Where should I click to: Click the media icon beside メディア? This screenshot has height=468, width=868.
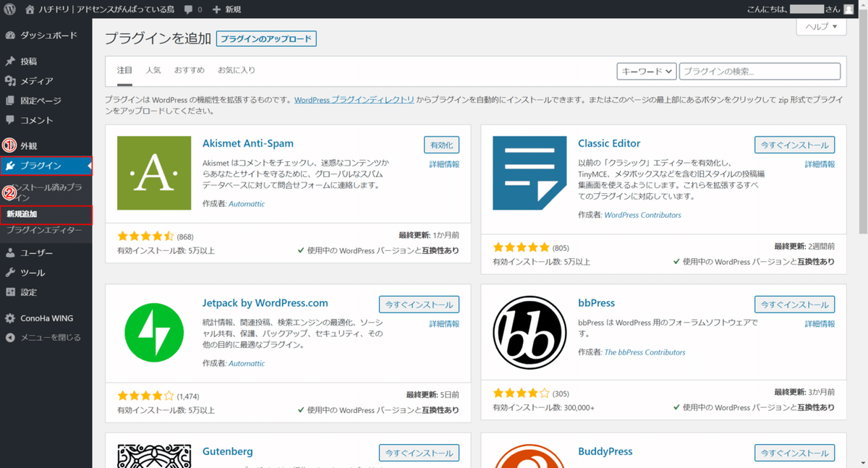coord(10,81)
